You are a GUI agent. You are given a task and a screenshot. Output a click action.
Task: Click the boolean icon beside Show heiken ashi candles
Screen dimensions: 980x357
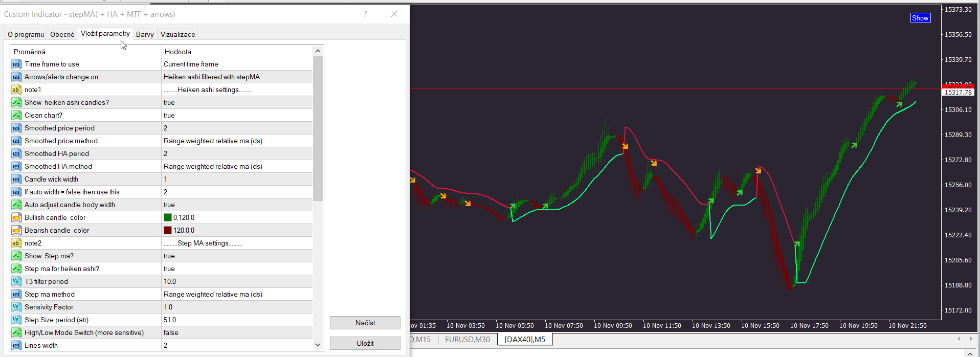(16, 102)
